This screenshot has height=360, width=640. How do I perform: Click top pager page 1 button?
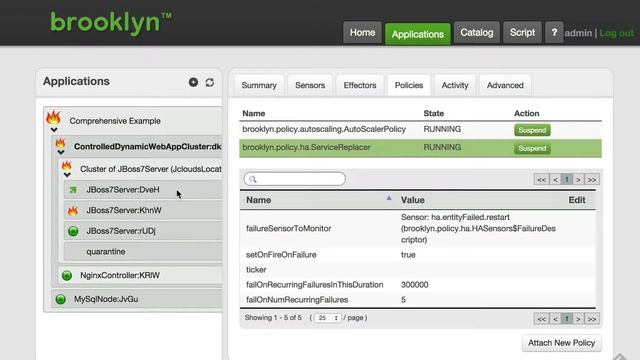567,180
